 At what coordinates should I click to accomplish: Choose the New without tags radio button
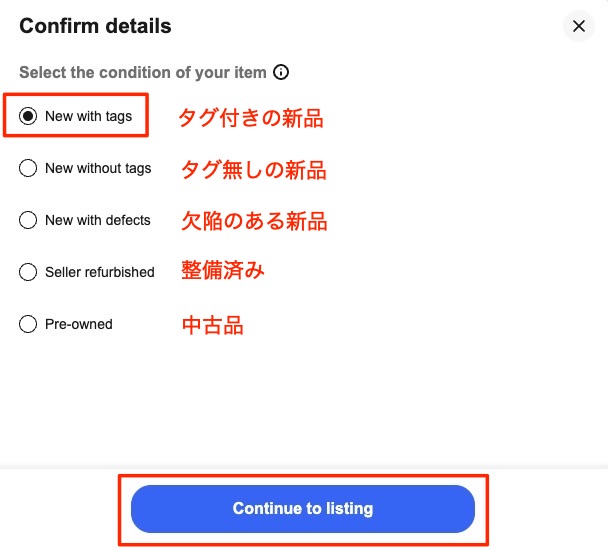point(28,168)
